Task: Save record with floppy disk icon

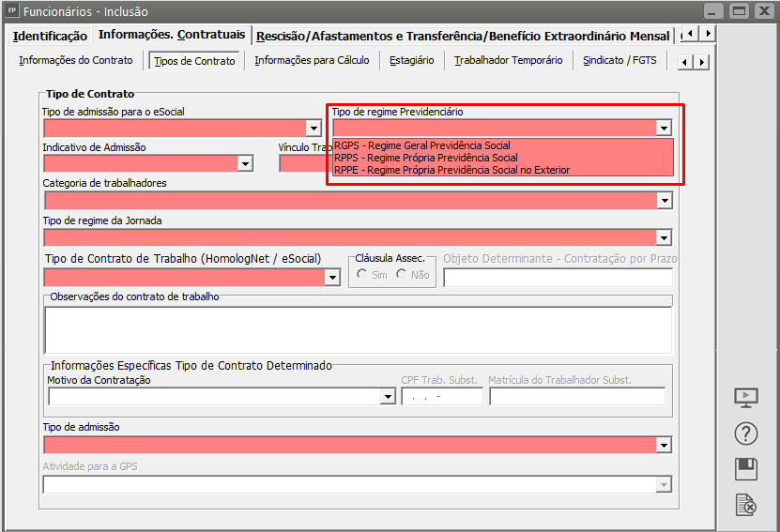Action: [745, 469]
